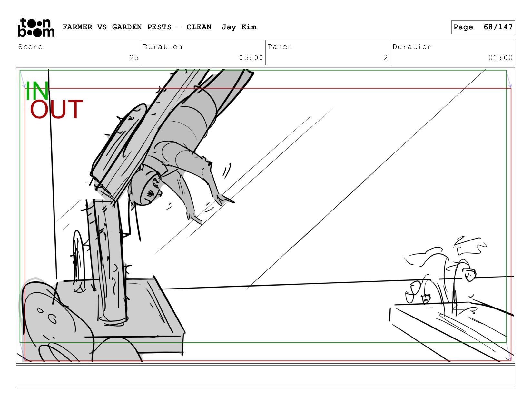This screenshot has height=411, width=532.
Task: Click the 'Scene' header label
Action: [x=30, y=47]
